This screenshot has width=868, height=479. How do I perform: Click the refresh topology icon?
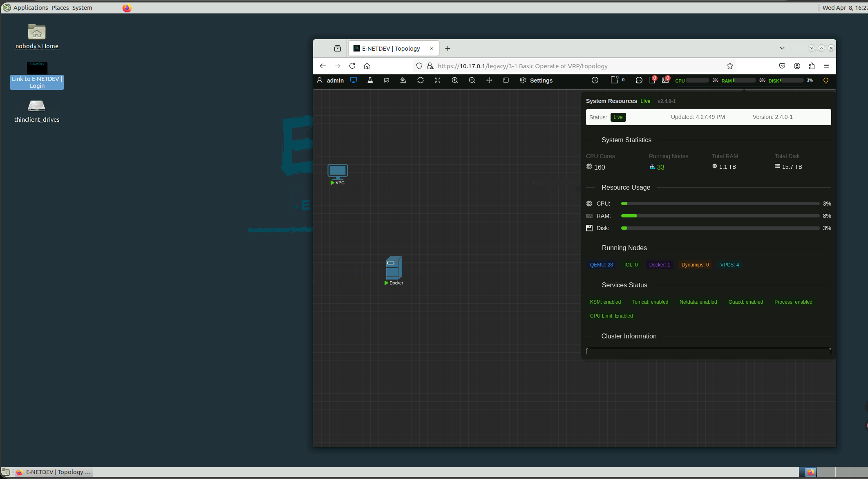point(421,81)
